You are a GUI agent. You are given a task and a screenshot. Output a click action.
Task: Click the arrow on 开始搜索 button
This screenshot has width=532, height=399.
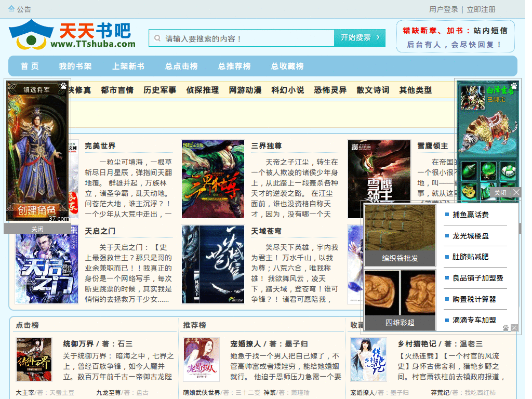[x=378, y=37]
